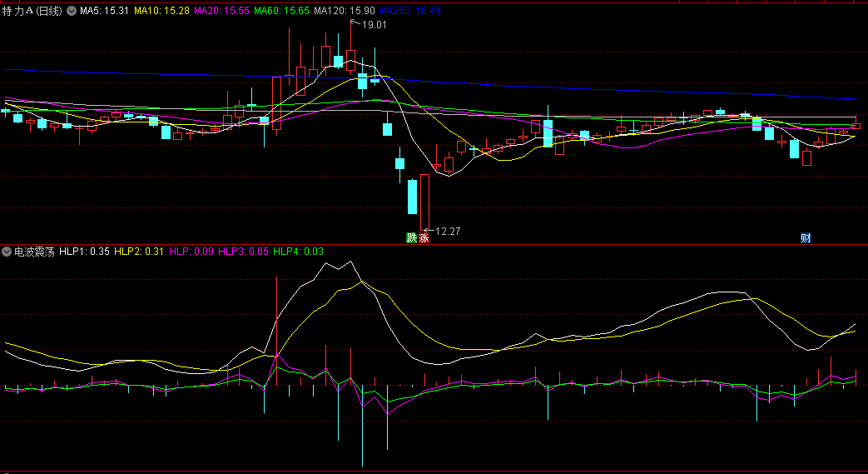Select the yellow HLP2: 0.31 label
Viewport: 868px width, 474px height.
[x=139, y=252]
